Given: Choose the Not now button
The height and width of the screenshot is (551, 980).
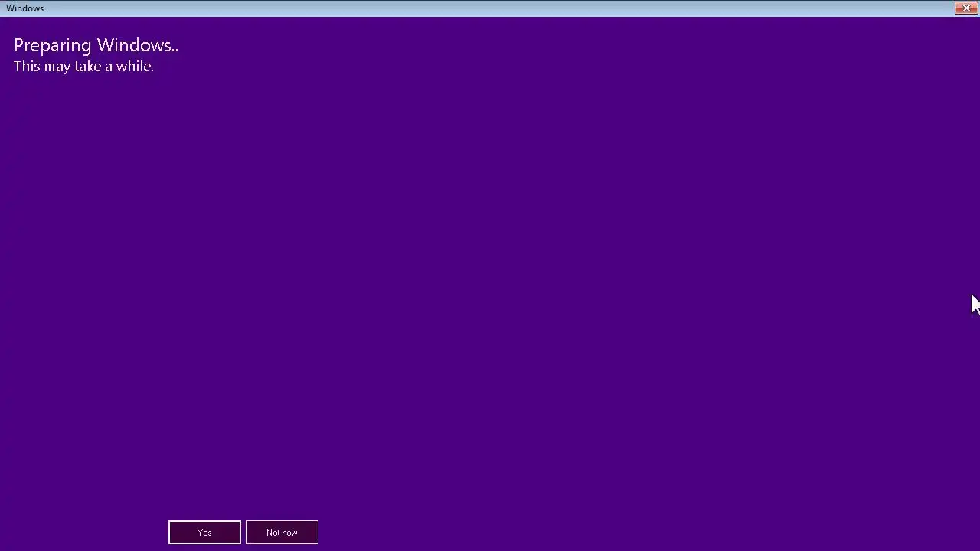Looking at the screenshot, I should click(x=282, y=533).
